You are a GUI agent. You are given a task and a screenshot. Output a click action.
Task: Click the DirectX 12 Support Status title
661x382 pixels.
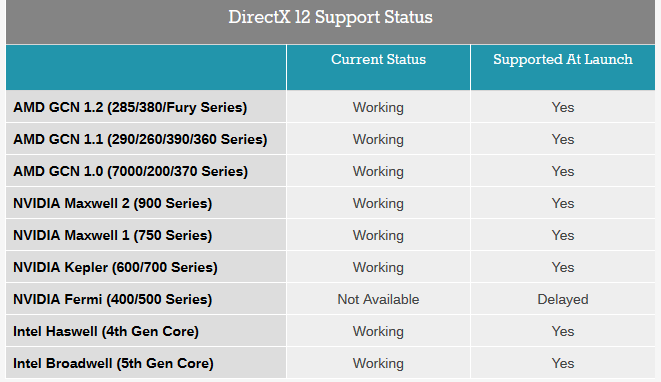tap(330, 17)
